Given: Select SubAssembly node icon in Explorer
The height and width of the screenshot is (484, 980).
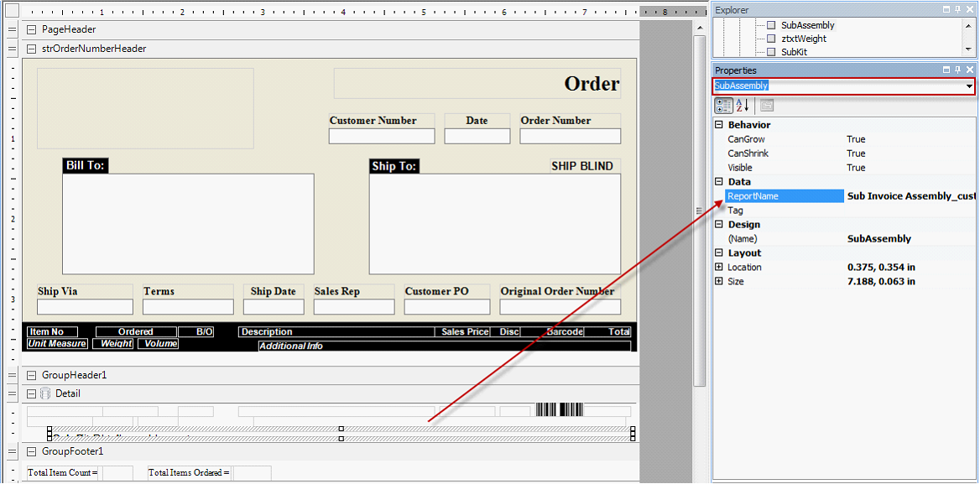Looking at the screenshot, I should pyautogui.click(x=771, y=26).
